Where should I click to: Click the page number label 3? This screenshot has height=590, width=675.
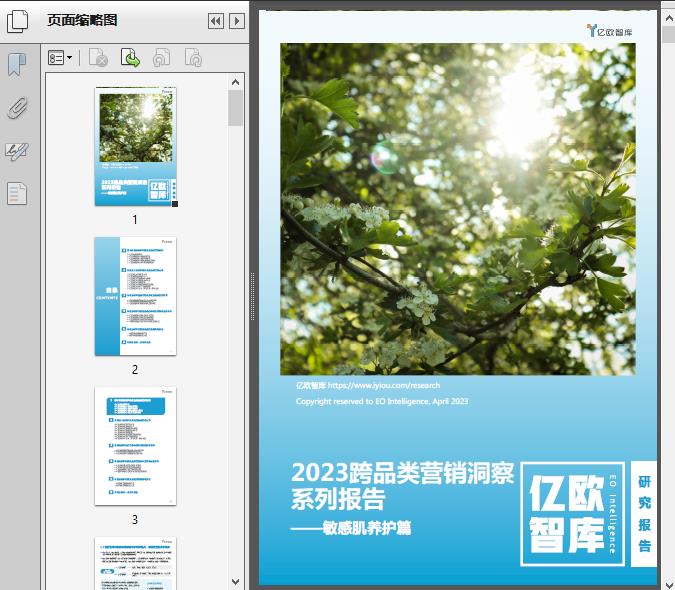click(135, 519)
